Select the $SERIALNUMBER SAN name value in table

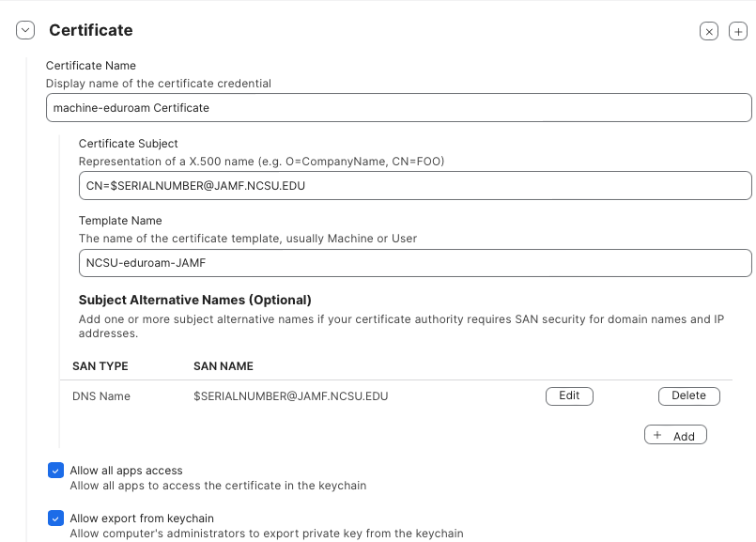pos(290,396)
